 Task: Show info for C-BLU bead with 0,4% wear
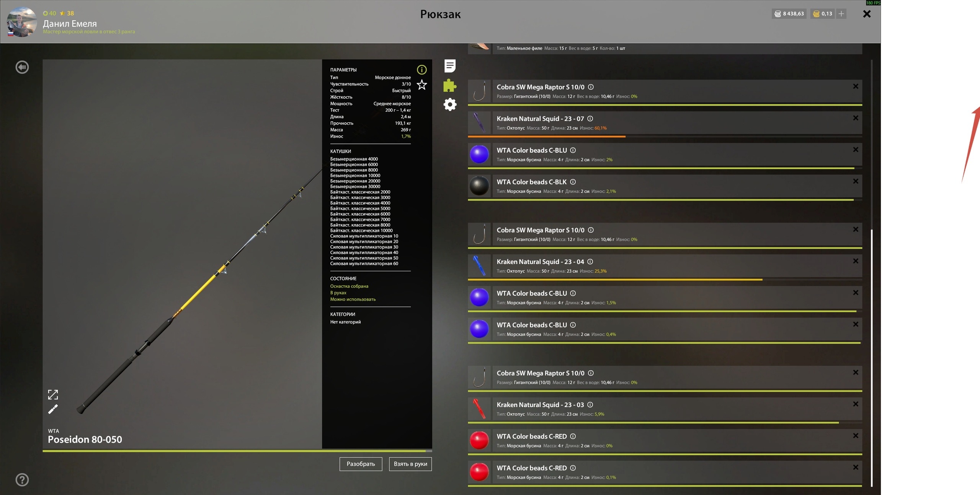point(573,325)
